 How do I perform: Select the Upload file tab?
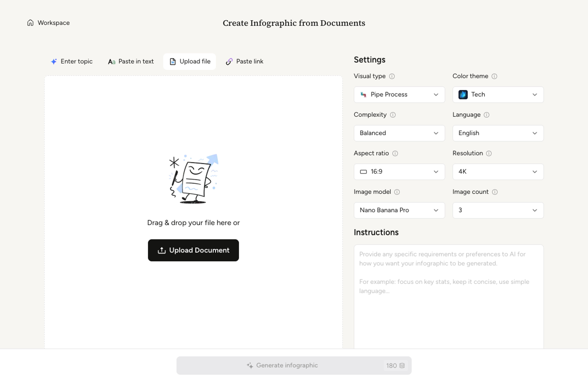(190, 61)
